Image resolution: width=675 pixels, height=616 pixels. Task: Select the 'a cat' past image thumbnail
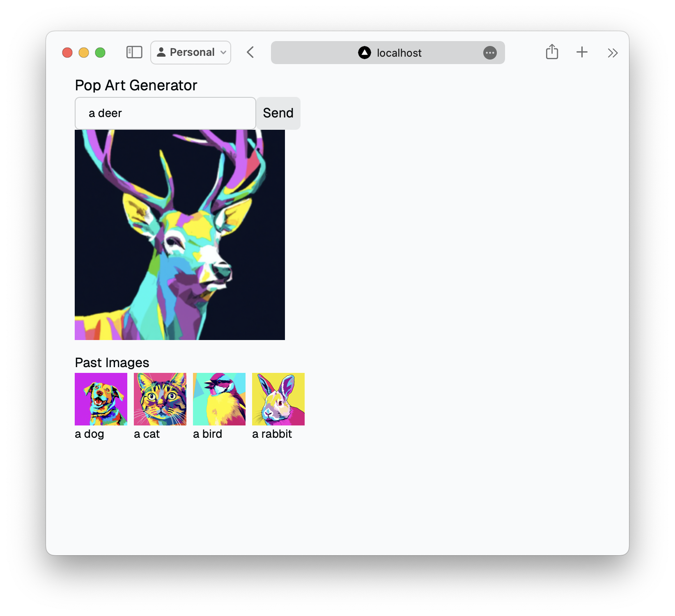pos(160,398)
